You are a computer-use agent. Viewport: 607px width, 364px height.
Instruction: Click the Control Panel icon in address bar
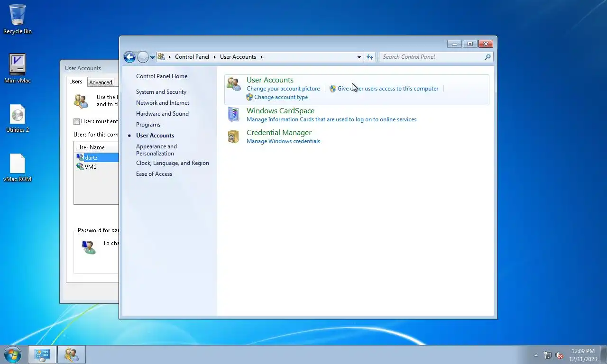tap(161, 57)
